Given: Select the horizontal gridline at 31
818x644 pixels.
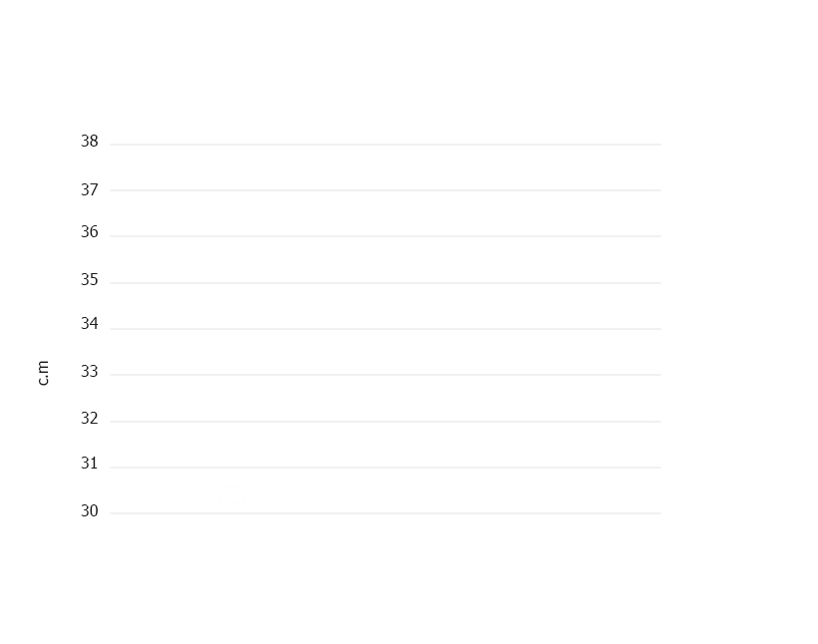Looking at the screenshot, I should 385,468.
